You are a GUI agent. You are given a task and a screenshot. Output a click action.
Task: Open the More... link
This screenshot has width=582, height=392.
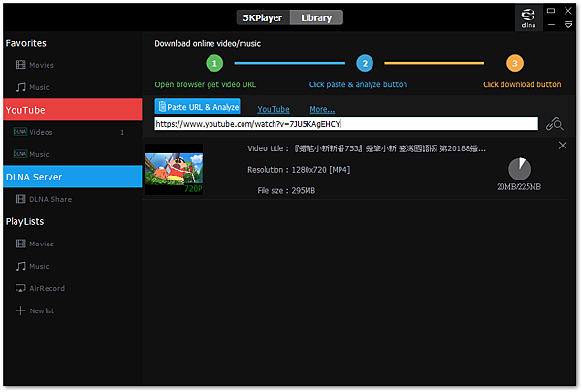(x=322, y=109)
